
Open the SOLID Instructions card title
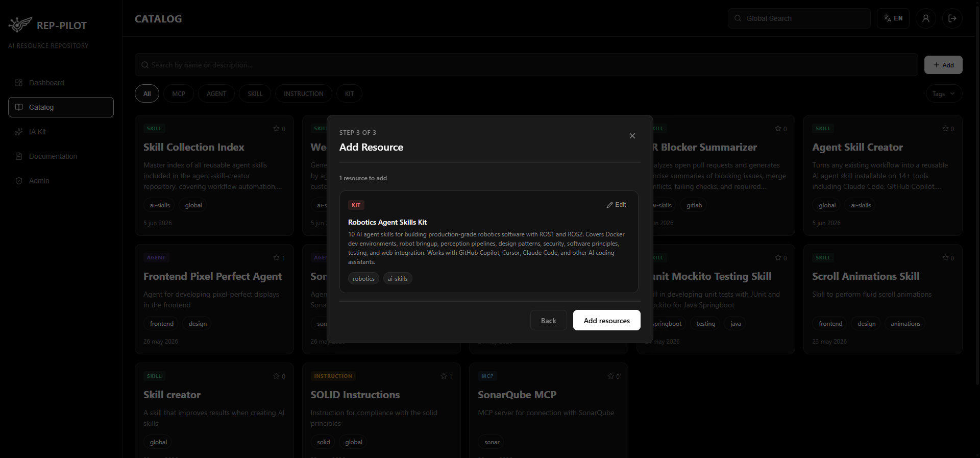[355, 395]
